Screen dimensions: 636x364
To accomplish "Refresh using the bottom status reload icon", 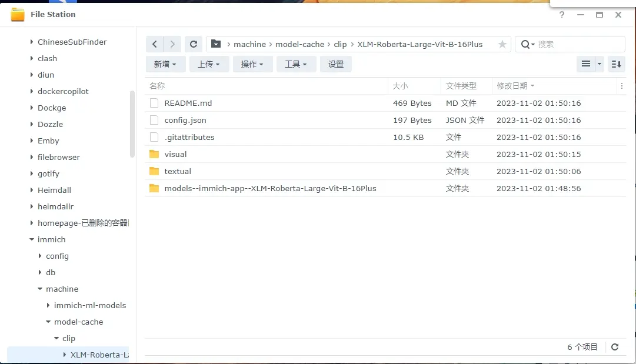I will click(615, 347).
